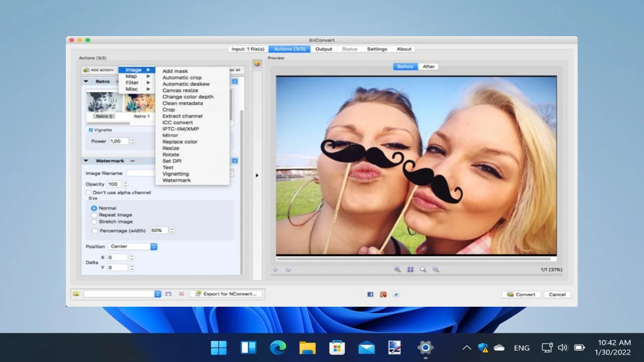644x362 pixels.
Task: Open Windows Start menu
Action: click(219, 347)
